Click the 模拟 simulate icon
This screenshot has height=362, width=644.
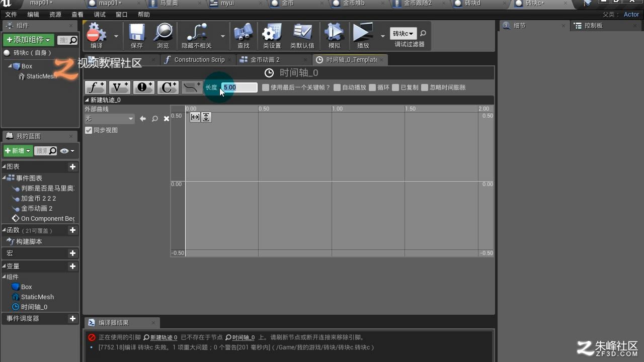334,36
